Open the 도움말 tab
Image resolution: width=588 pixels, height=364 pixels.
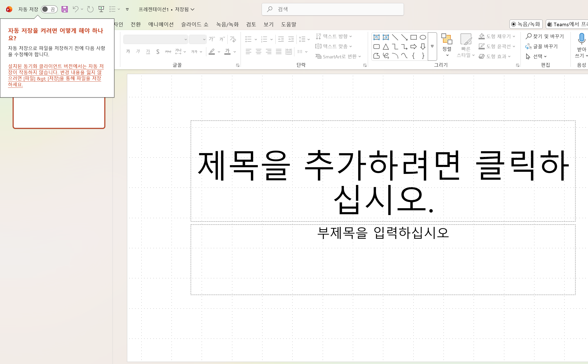tap(289, 24)
